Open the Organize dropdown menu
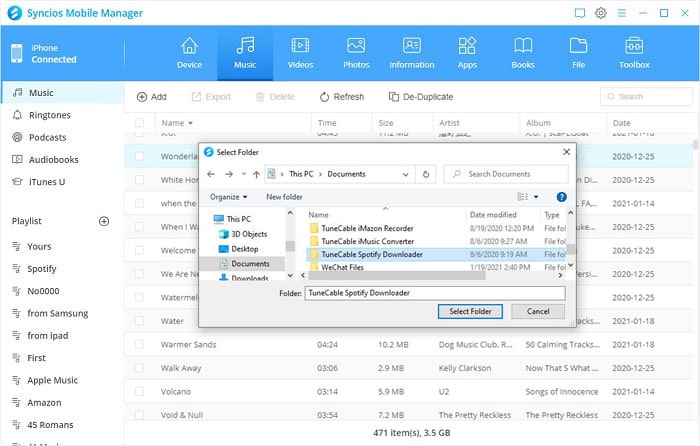 point(229,197)
